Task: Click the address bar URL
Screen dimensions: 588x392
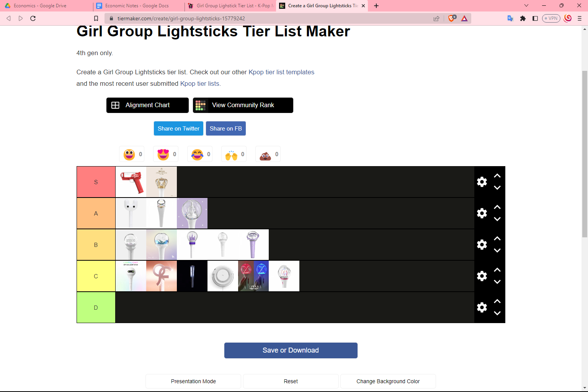Action: coord(181,18)
